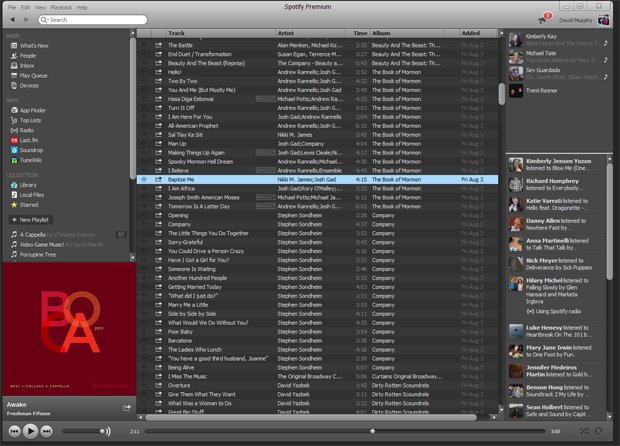The height and width of the screenshot is (446, 620).
Task: Open the File menu
Action: tap(12, 7)
